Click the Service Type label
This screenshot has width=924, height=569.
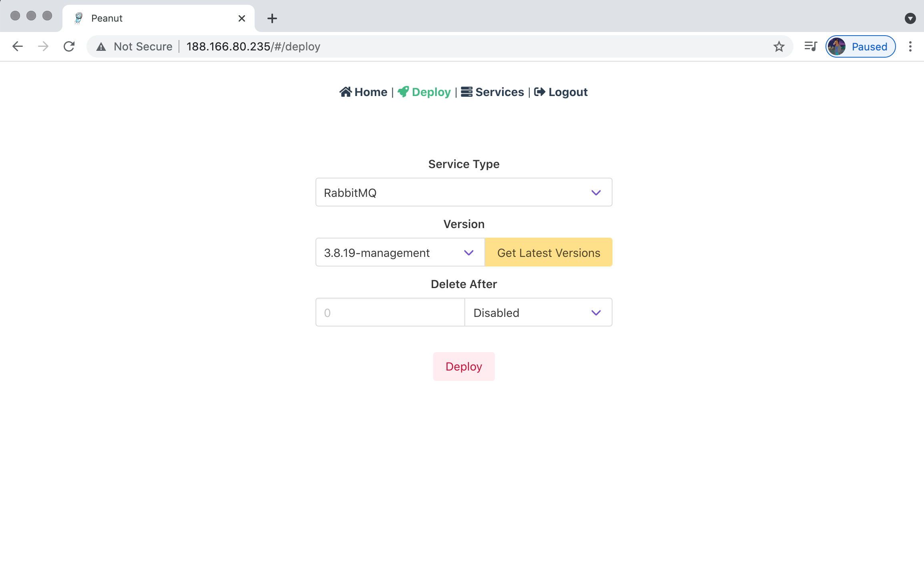464,164
